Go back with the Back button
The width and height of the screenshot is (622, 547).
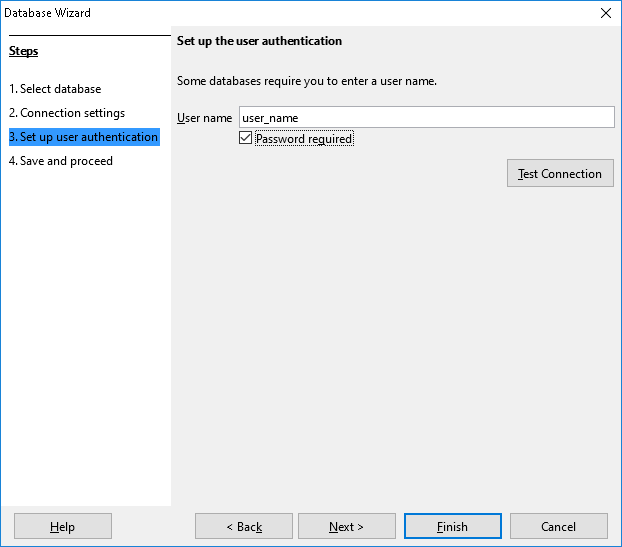(x=244, y=526)
